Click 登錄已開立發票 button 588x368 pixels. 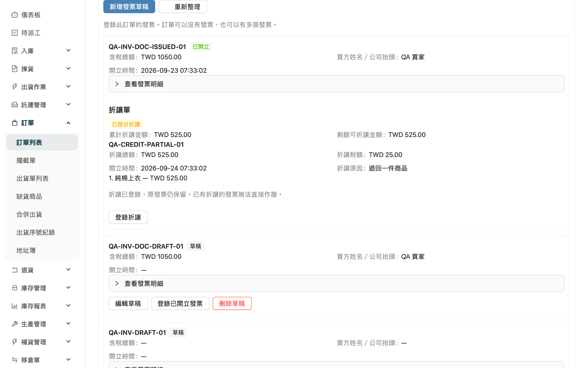180,304
